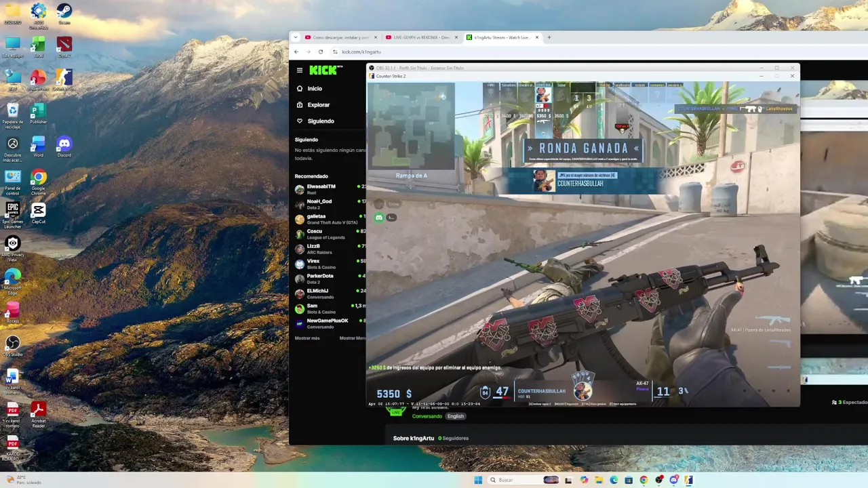Switch to the LIVE: GLYPH vs REKONIX tab

pyautogui.click(x=420, y=37)
